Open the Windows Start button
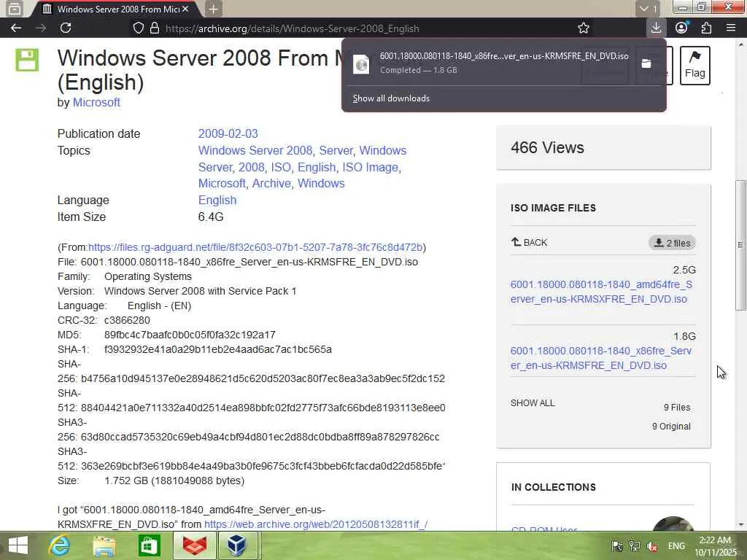747x560 pixels. coord(18,545)
